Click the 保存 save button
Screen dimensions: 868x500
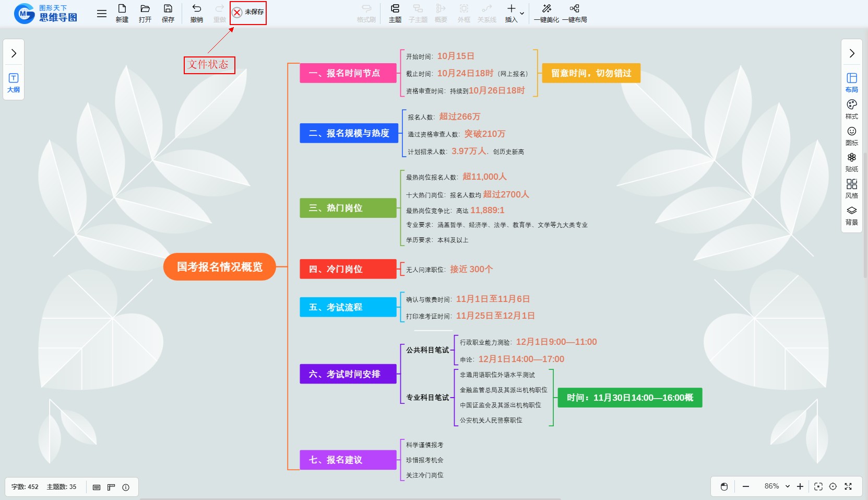click(168, 13)
